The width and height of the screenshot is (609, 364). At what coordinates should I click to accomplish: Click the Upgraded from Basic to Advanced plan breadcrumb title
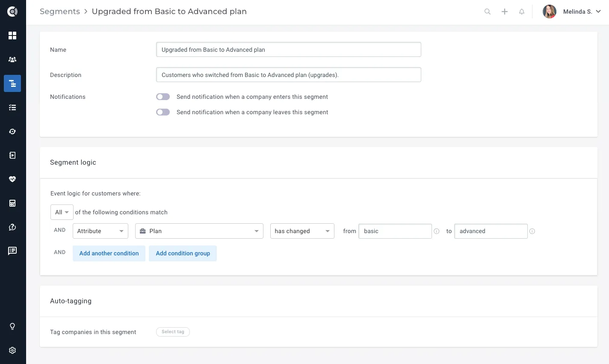tap(169, 12)
